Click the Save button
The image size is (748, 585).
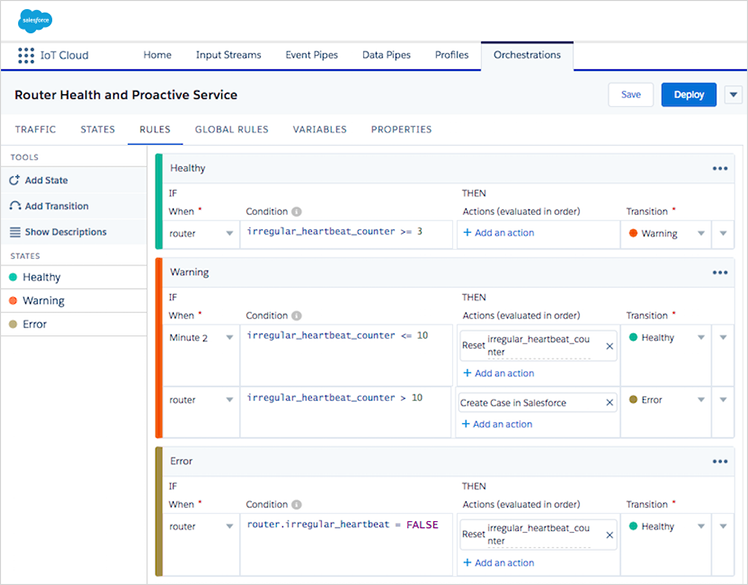point(631,94)
